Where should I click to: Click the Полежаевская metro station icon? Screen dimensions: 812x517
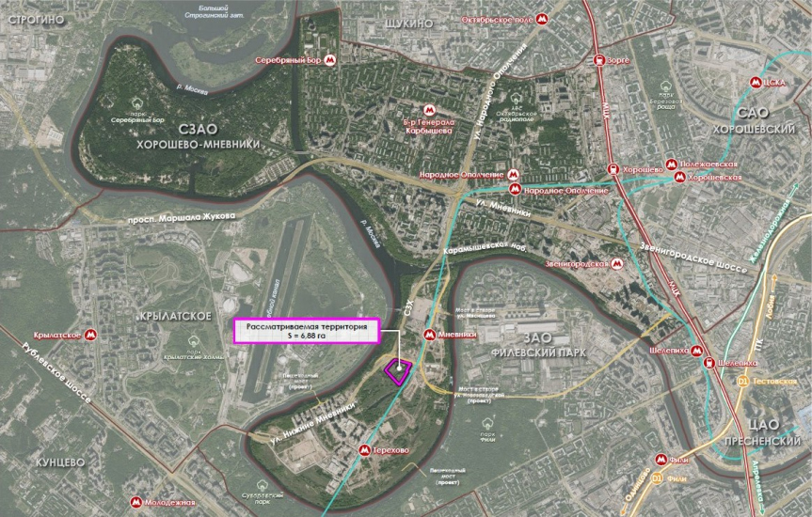coord(671,164)
